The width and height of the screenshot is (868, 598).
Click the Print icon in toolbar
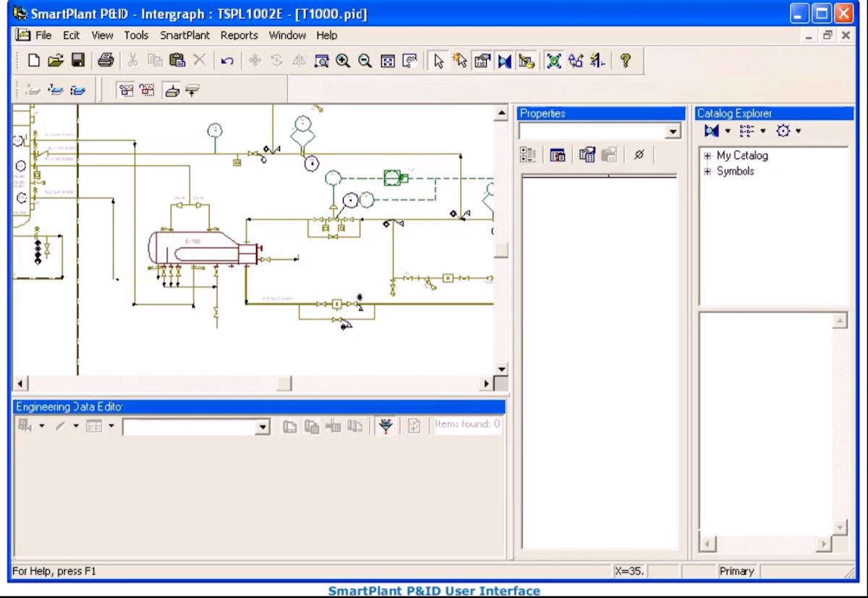tap(106, 61)
